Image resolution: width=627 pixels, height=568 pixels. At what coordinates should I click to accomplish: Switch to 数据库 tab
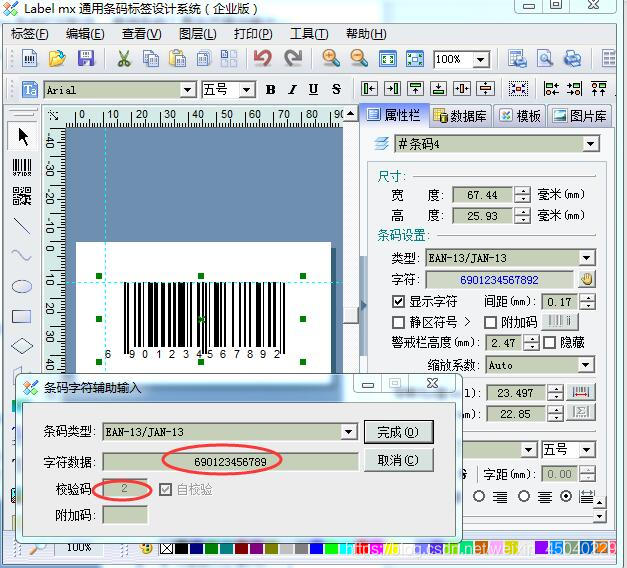point(460,116)
